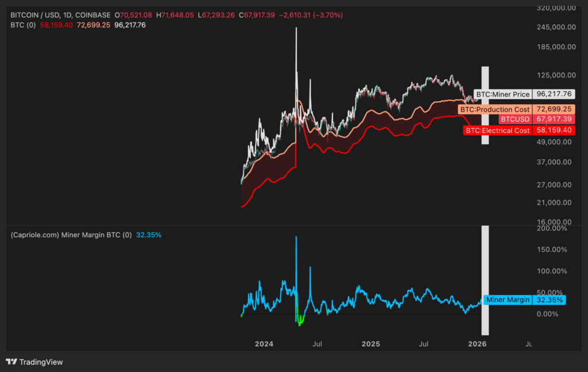Click the red BTCUSD price tag
Viewport: 588px width, 372px height.
click(515, 119)
